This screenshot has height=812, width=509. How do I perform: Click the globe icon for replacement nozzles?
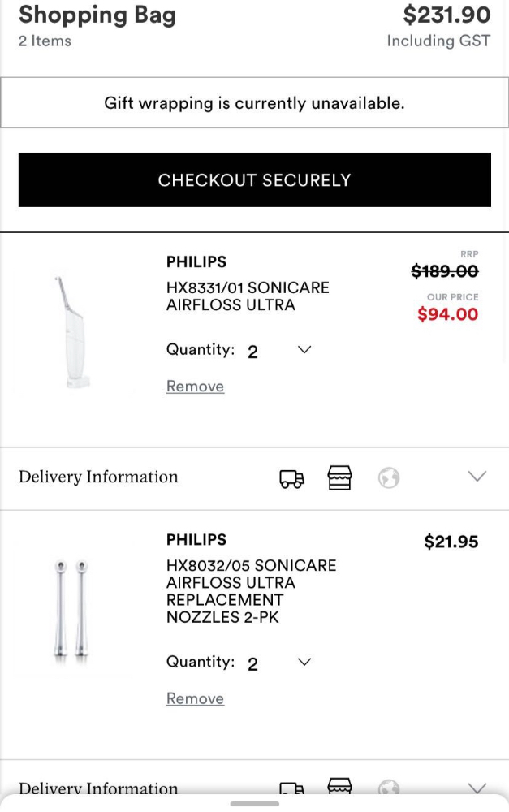389,788
